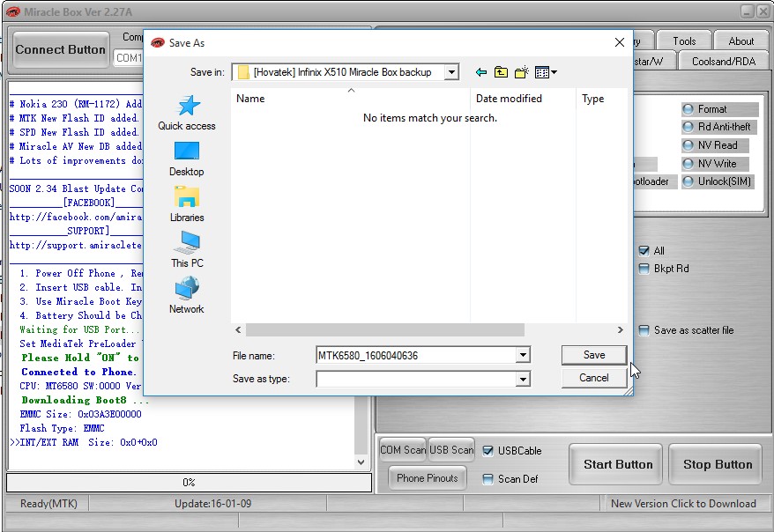Image resolution: width=774 pixels, height=532 pixels.
Task: Expand the File name dropdown arrow
Action: click(x=523, y=355)
